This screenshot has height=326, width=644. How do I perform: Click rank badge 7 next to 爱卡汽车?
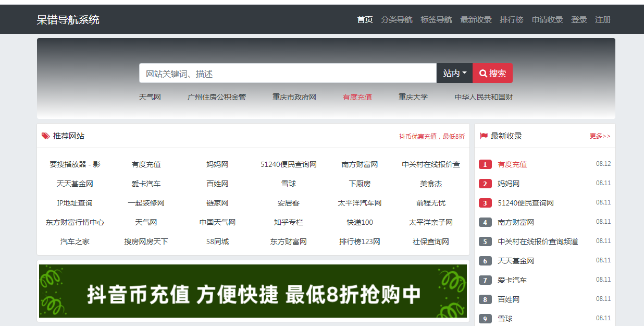point(485,281)
